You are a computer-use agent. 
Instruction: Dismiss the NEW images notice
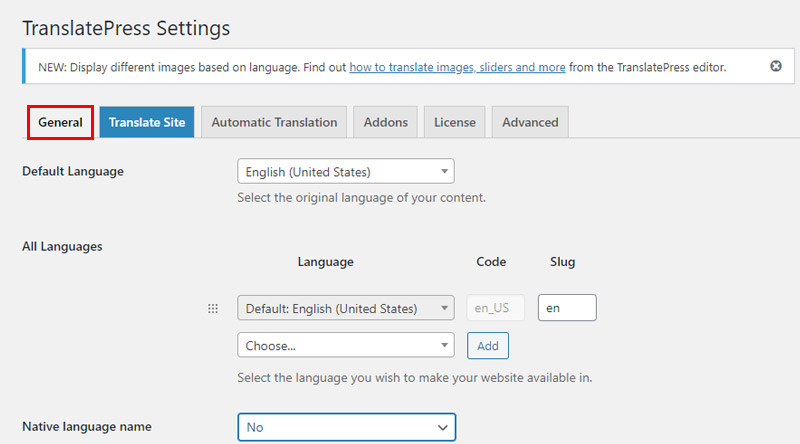(776, 66)
